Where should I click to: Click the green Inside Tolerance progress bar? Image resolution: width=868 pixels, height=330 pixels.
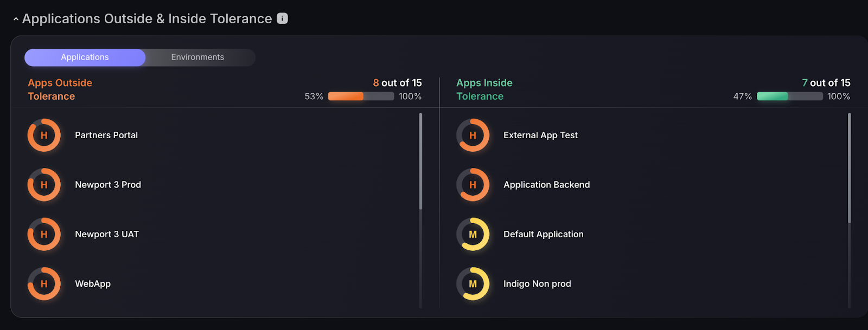789,96
